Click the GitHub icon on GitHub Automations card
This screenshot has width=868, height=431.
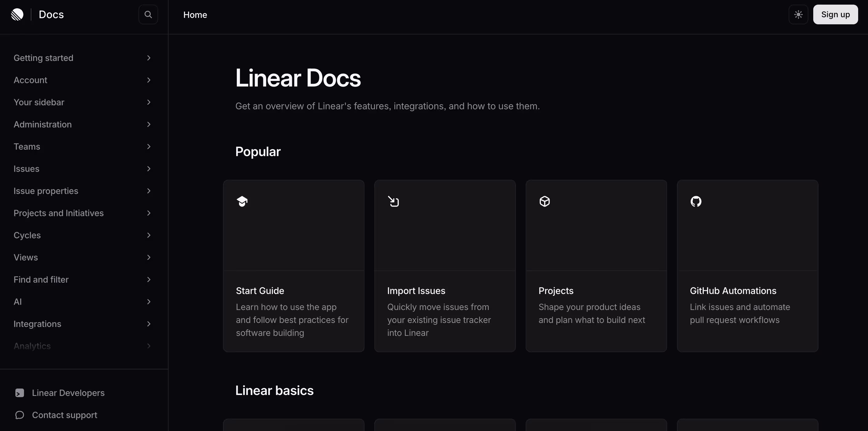pos(695,201)
